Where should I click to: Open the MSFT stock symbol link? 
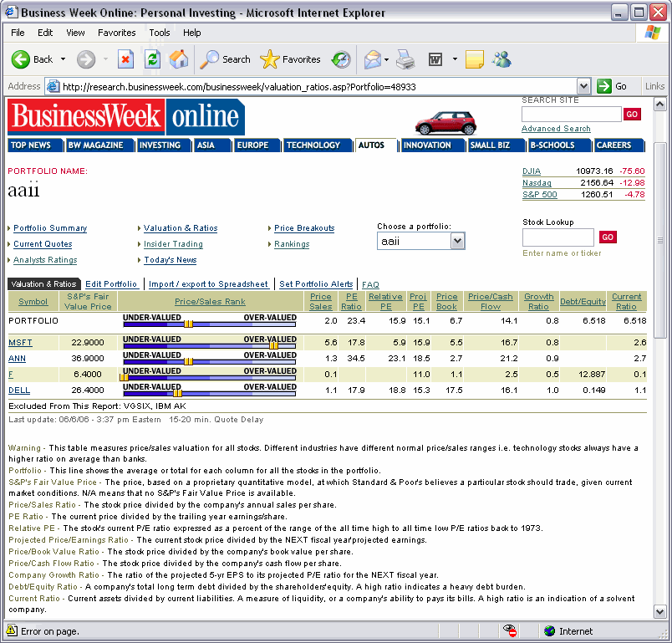(20, 343)
